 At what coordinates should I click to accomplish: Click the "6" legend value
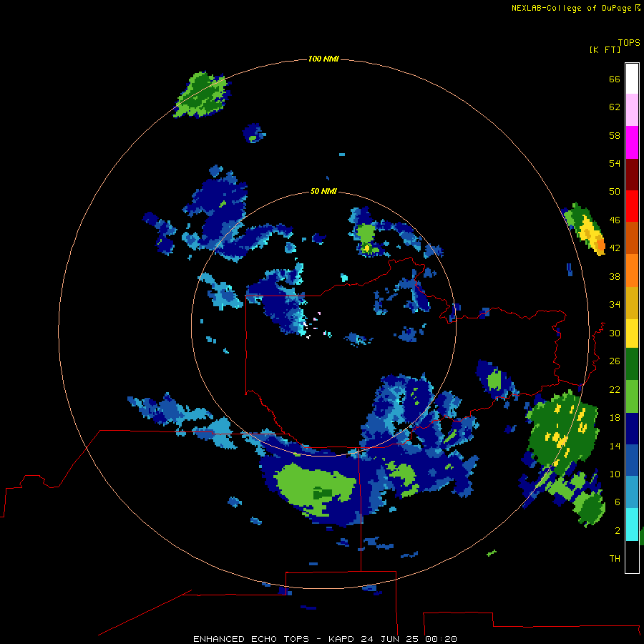tap(618, 502)
